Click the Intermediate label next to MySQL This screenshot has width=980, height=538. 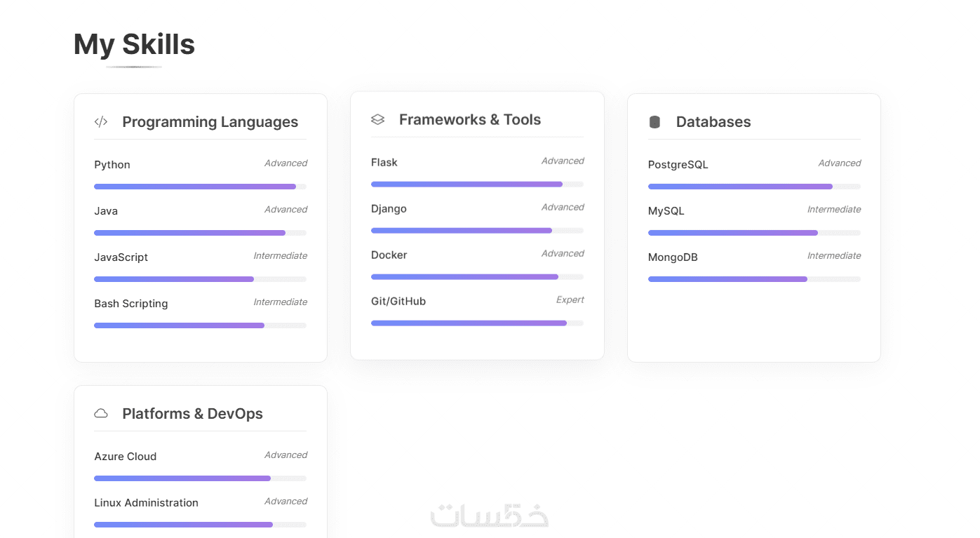point(833,210)
